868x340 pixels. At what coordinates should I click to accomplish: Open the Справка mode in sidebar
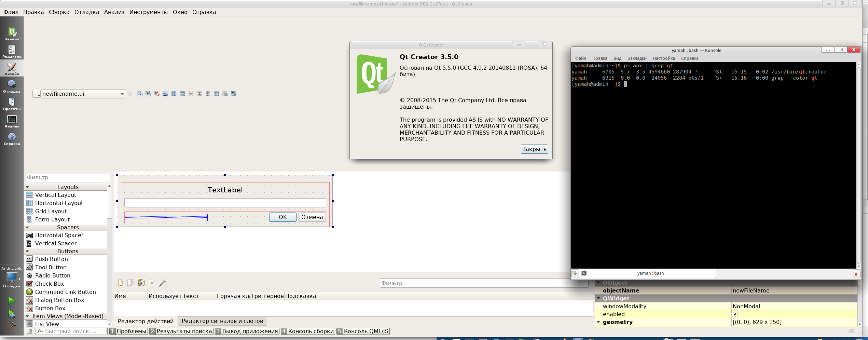tap(12, 138)
